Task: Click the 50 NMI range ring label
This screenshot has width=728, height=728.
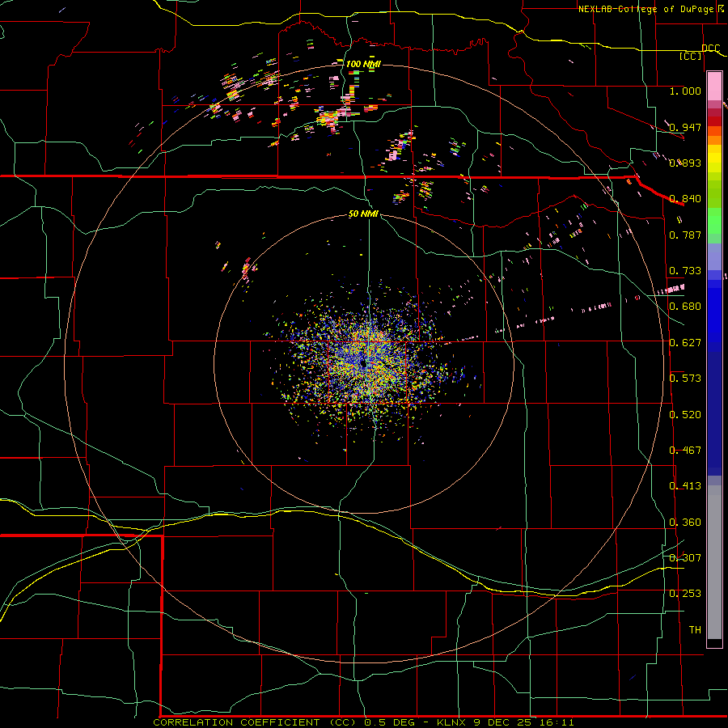Action: [x=363, y=214]
